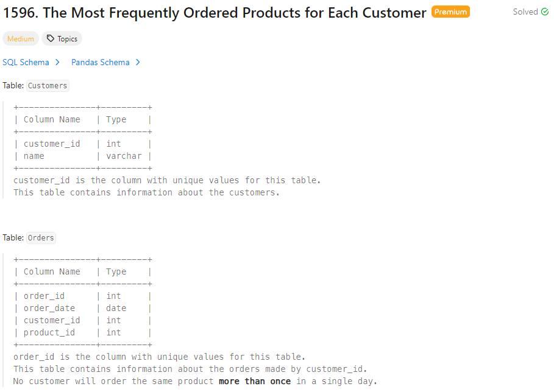Click the 'This table contains information about the customers' line
The height and width of the screenshot is (392, 554).
coord(147,192)
